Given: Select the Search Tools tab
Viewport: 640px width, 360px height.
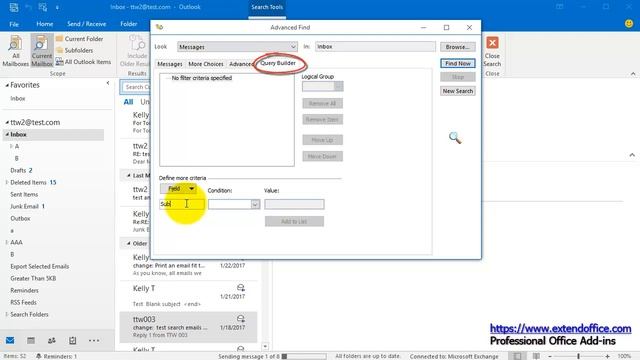Looking at the screenshot, I should point(267,7).
